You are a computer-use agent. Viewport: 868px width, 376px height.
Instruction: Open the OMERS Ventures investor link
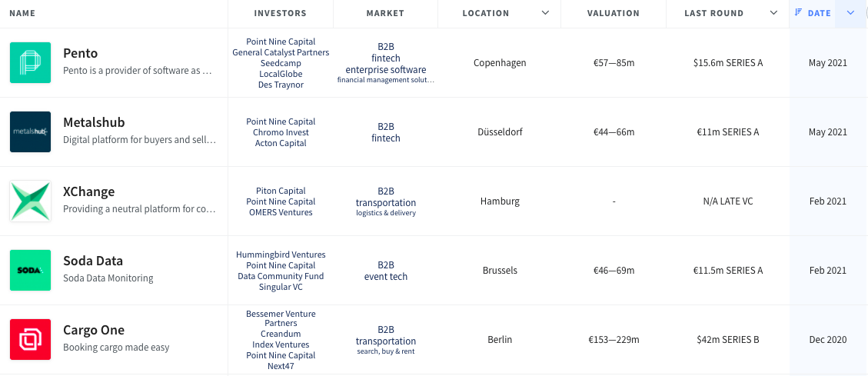(281, 212)
